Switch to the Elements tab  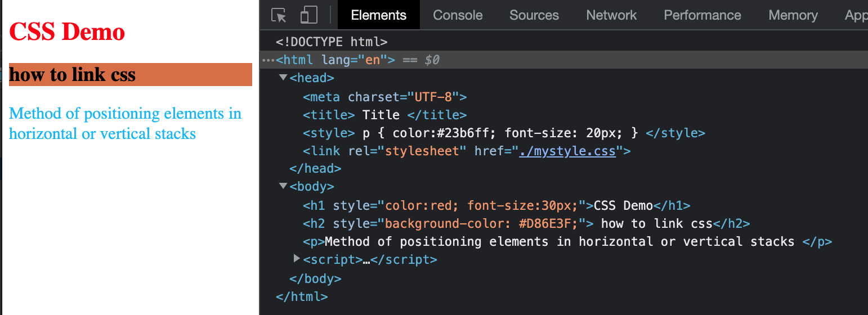pos(379,15)
